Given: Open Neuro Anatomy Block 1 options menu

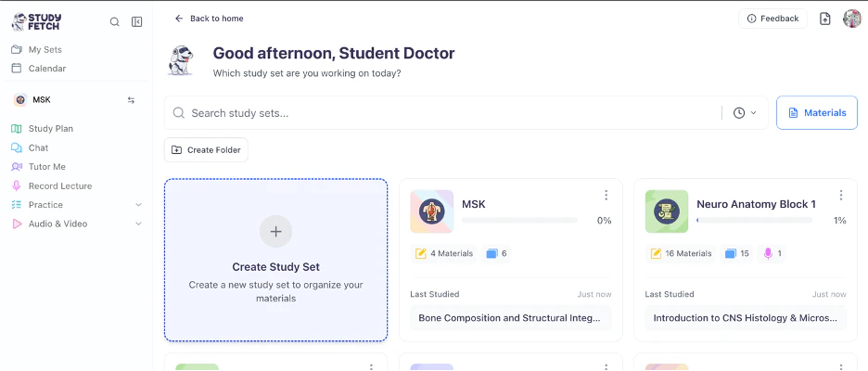Looking at the screenshot, I should [841, 196].
